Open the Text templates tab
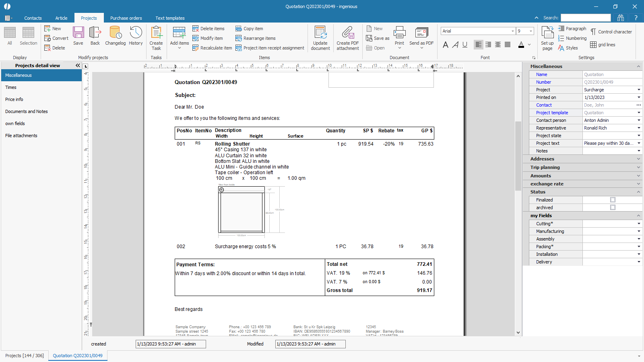 pyautogui.click(x=170, y=18)
